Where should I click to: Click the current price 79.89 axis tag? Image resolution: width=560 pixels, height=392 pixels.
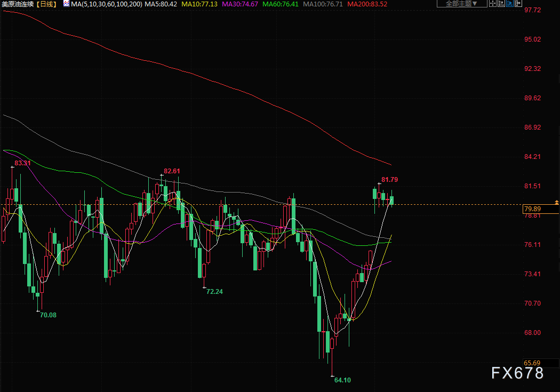pos(540,209)
